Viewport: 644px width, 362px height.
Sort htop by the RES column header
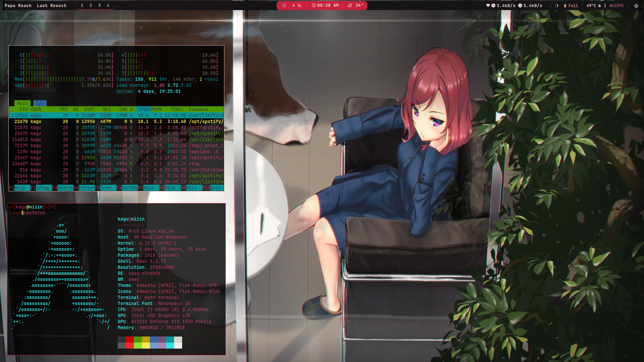click(x=107, y=109)
